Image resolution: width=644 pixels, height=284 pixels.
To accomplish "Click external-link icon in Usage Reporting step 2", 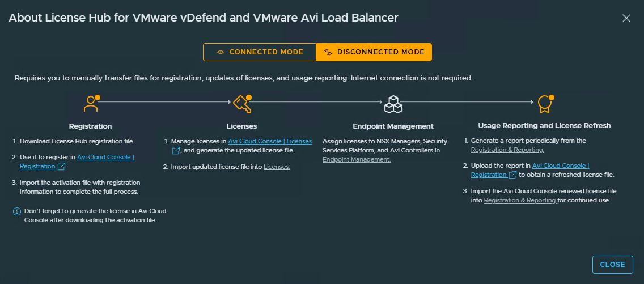I will point(512,175).
